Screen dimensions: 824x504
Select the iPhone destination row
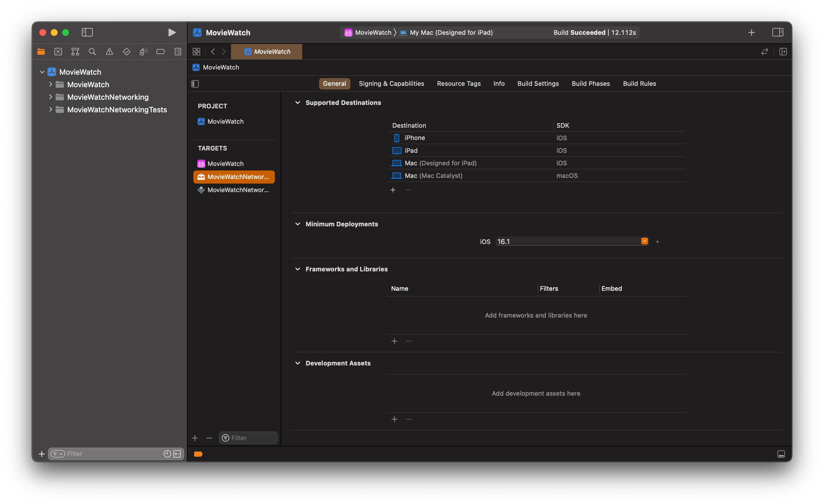coord(536,138)
